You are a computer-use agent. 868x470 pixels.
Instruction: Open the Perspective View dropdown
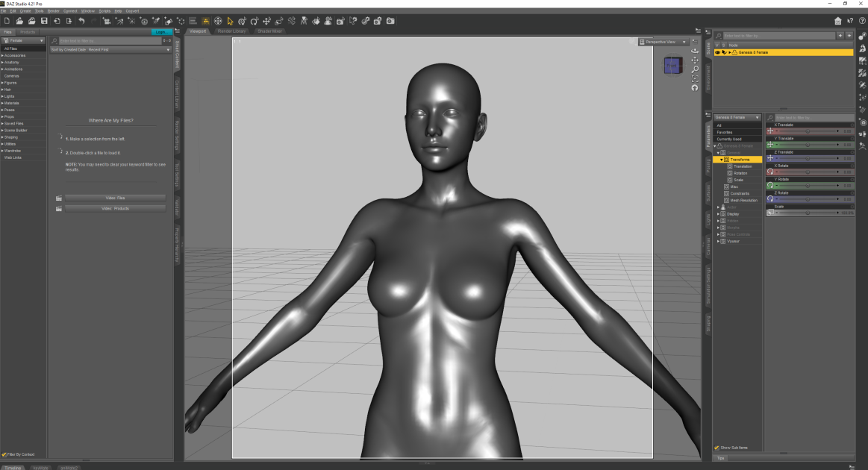[x=664, y=42]
